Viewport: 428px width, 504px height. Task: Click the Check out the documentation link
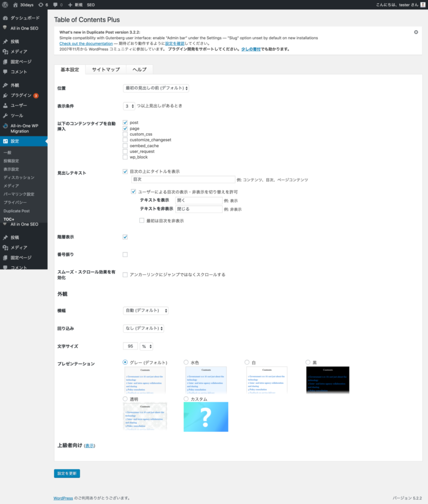pos(86,44)
